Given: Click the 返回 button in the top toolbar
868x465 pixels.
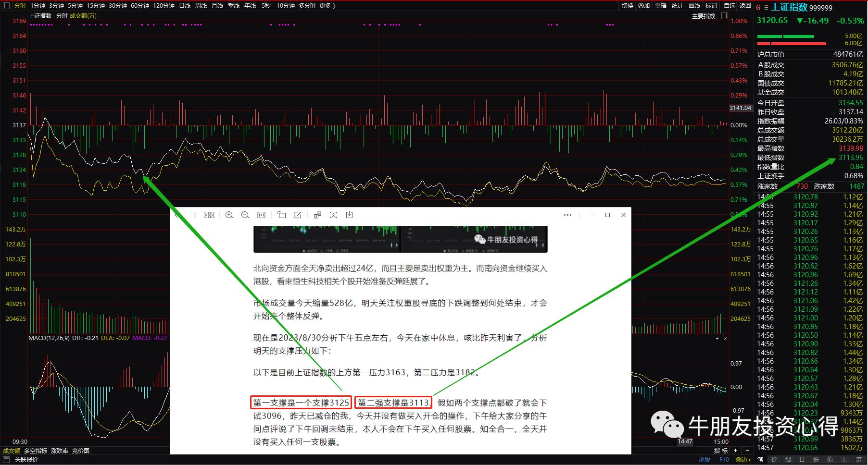Looking at the screenshot, I should click(744, 6).
